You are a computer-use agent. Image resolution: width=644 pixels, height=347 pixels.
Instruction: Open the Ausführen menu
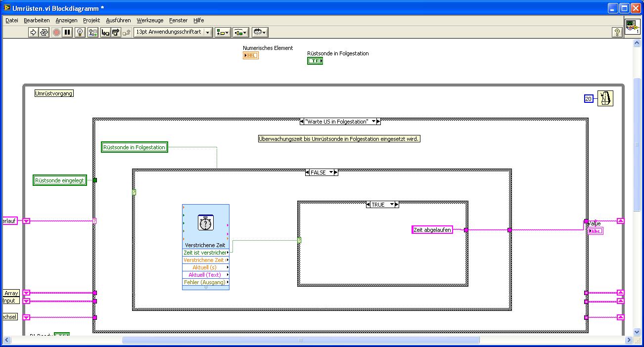point(118,20)
